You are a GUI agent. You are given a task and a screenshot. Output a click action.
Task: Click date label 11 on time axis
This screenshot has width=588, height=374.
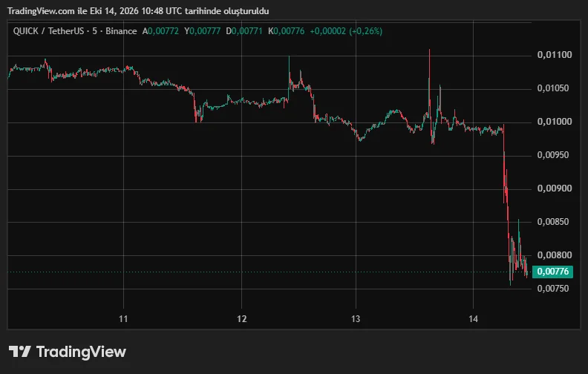123,319
